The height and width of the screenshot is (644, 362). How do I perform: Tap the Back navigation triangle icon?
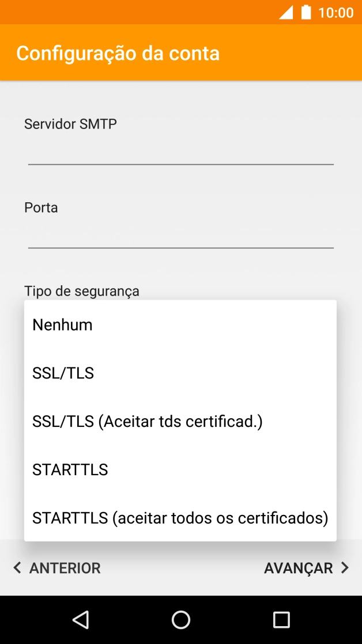[x=81, y=619]
